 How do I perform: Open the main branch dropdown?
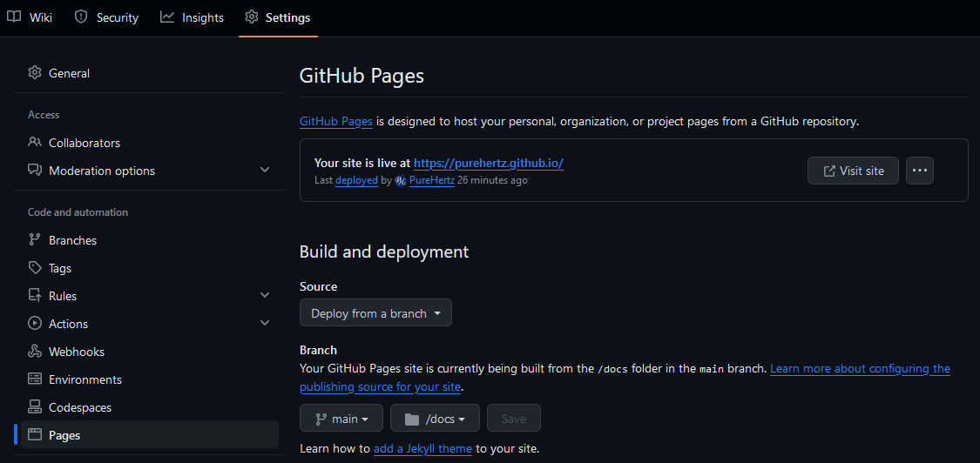(x=341, y=419)
